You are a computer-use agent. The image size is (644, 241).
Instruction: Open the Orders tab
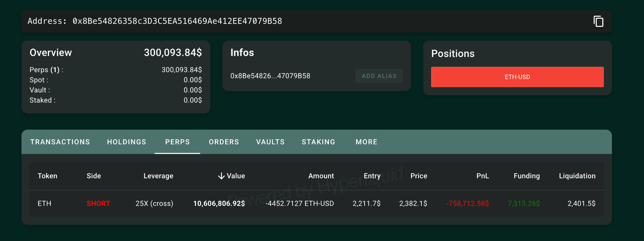pyautogui.click(x=224, y=142)
